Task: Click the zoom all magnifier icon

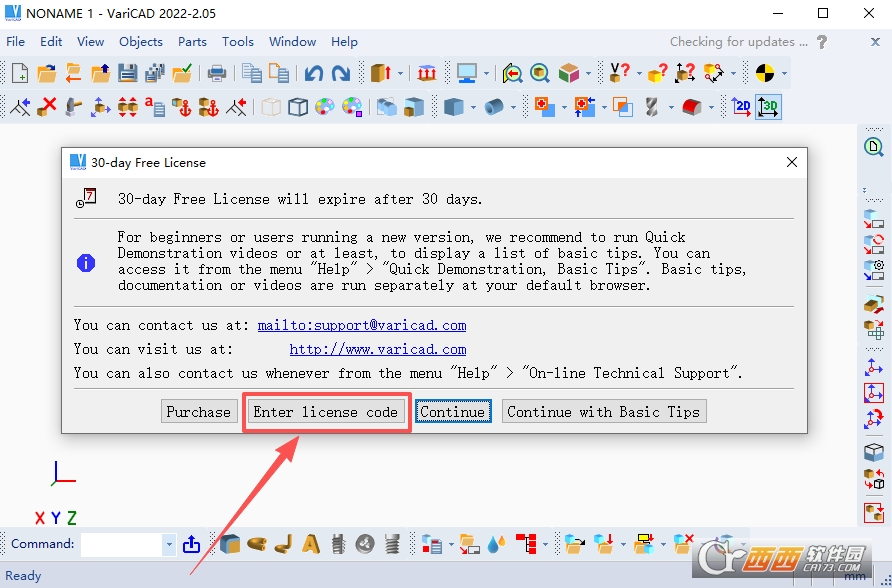Action: (x=539, y=73)
